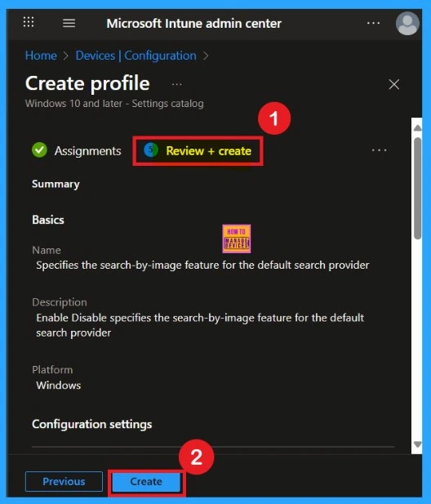
Task: Click the 'Create profile' page title
Action: pyautogui.click(x=87, y=83)
